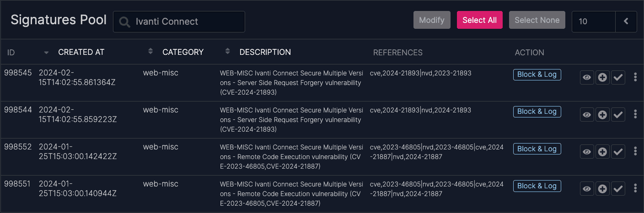Open more options menu for row 998545
This screenshot has height=213, width=644.
point(635,77)
